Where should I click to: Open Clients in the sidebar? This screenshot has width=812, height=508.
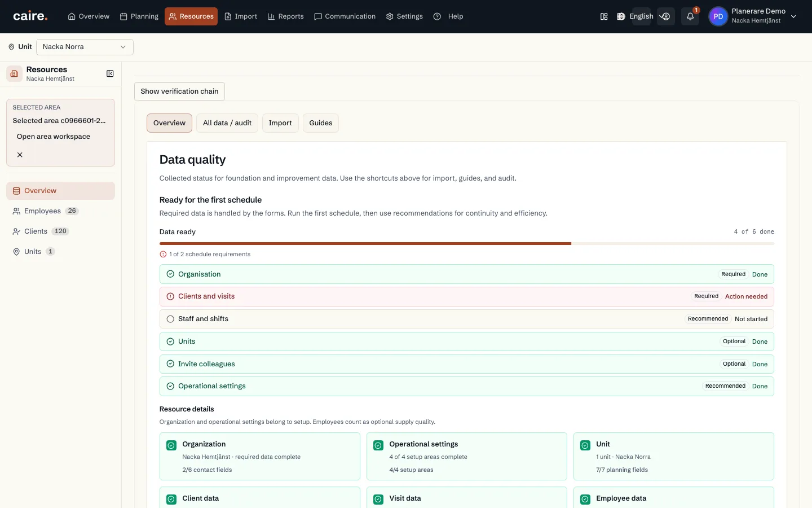tap(60, 231)
